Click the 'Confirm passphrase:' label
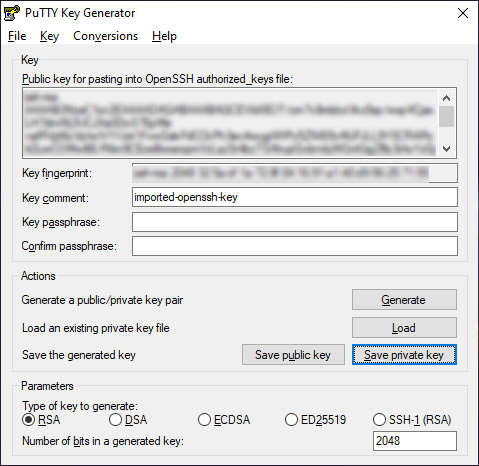The height and width of the screenshot is (466, 479). (x=69, y=246)
